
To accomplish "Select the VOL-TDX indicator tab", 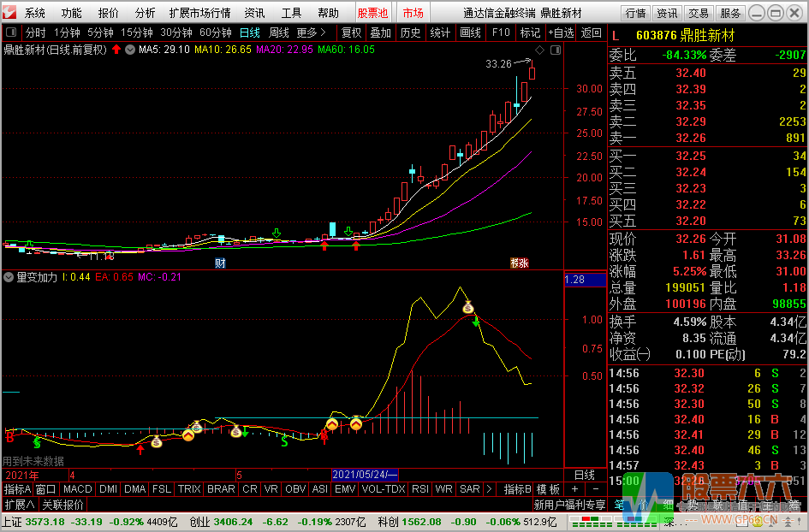I will tap(384, 488).
